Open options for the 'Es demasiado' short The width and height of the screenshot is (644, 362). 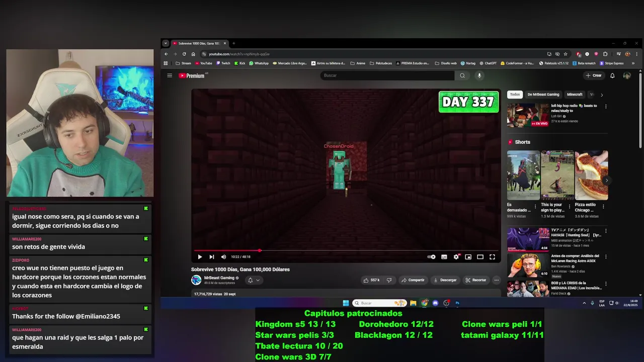coord(535,206)
